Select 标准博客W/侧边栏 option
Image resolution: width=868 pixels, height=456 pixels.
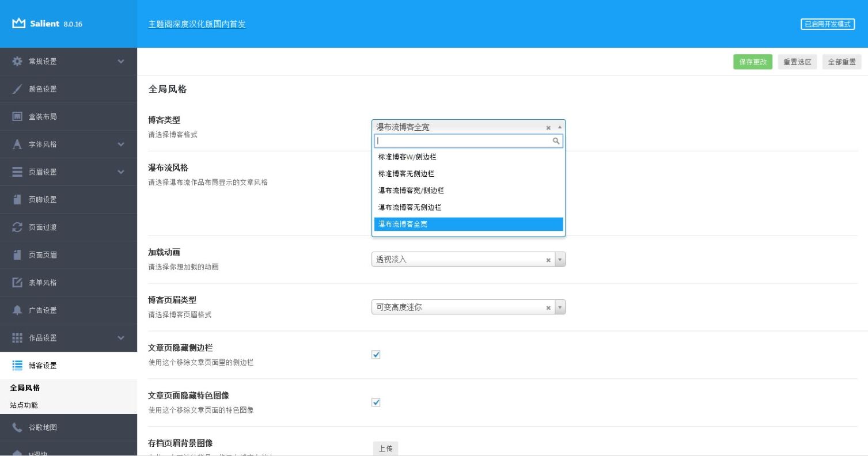(x=468, y=157)
